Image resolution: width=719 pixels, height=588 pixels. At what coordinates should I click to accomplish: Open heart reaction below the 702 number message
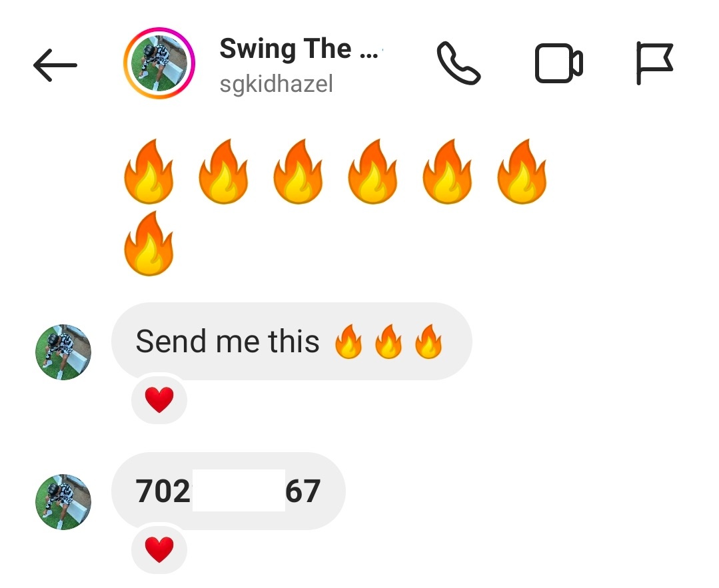coord(159,549)
